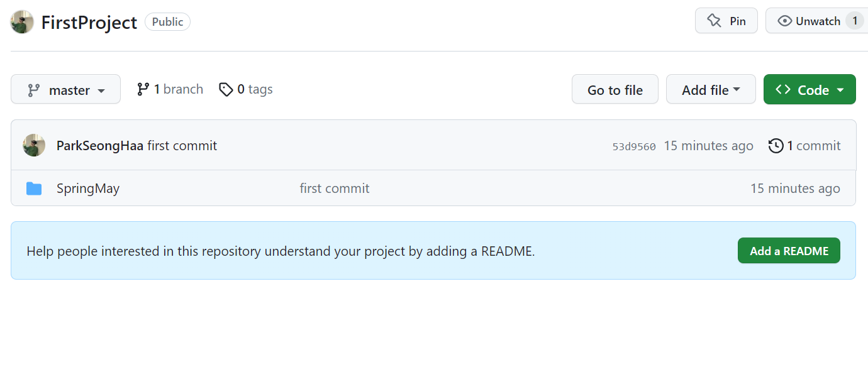This screenshot has height=372, width=868.
Task: Open the SpringMay folder
Action: tap(88, 189)
